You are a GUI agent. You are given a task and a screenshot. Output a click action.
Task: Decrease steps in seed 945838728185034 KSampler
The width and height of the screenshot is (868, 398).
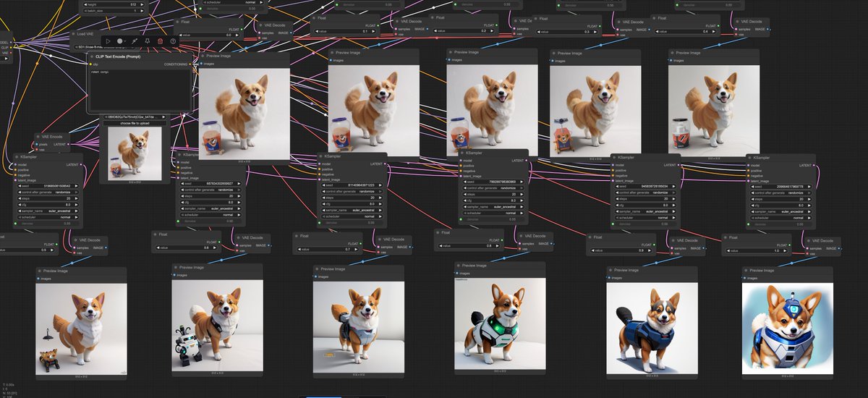[616, 199]
